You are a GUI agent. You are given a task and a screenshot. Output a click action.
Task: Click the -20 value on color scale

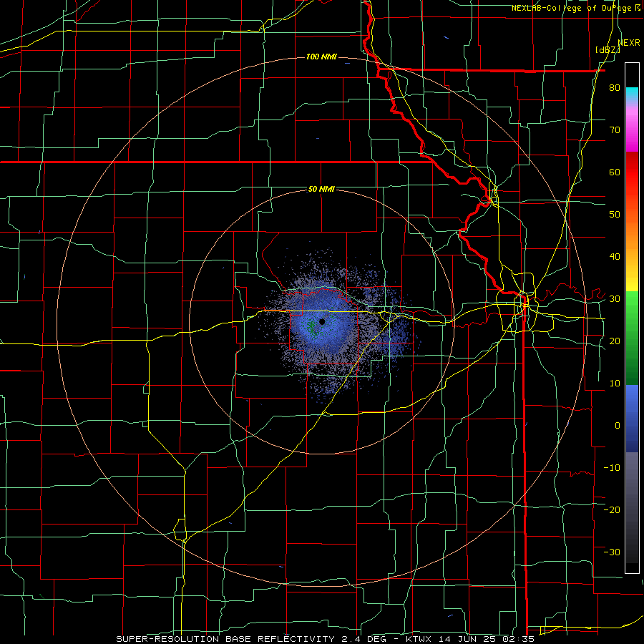point(612,509)
